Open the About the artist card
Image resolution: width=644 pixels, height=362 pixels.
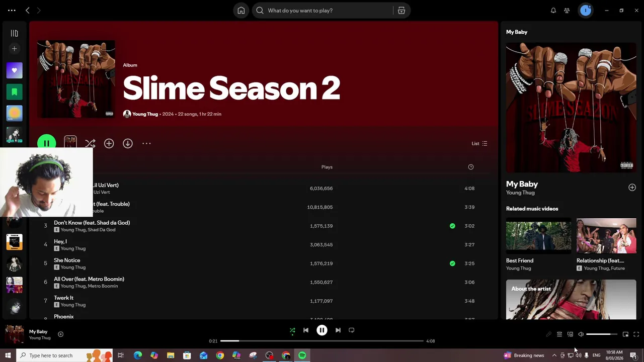pyautogui.click(x=571, y=300)
